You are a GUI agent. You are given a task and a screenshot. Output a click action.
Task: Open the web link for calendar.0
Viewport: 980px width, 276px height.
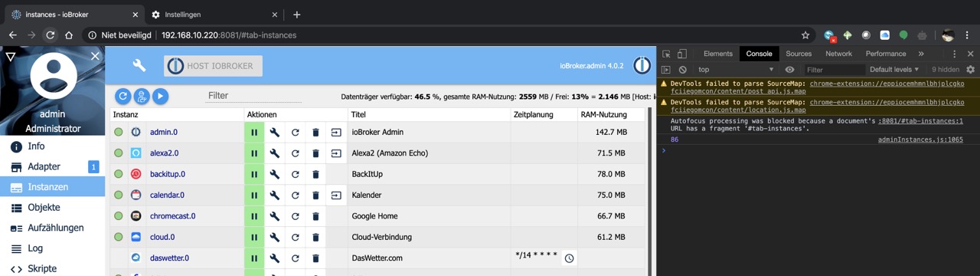[337, 195]
